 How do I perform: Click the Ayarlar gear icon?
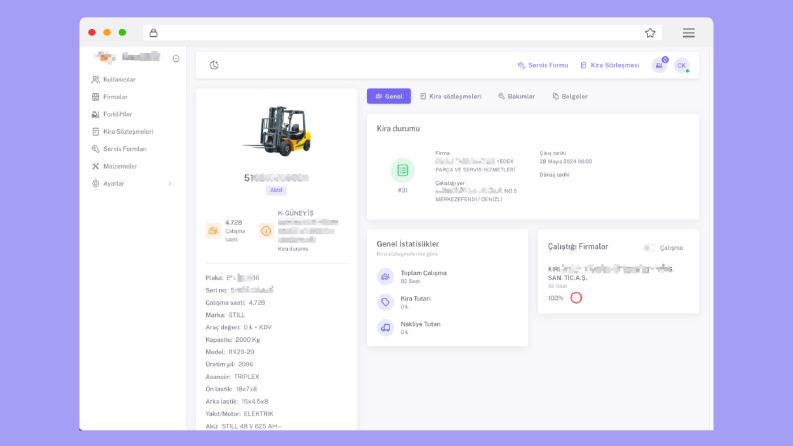pyautogui.click(x=95, y=184)
